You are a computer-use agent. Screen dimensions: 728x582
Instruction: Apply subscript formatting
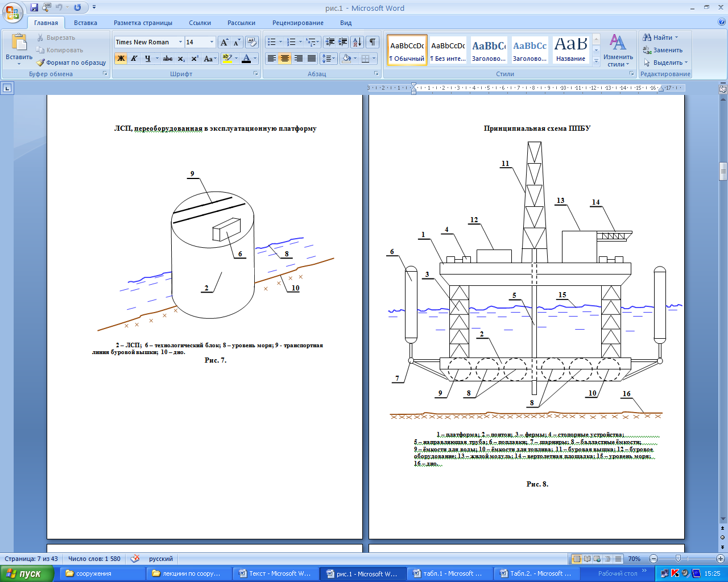(181, 59)
